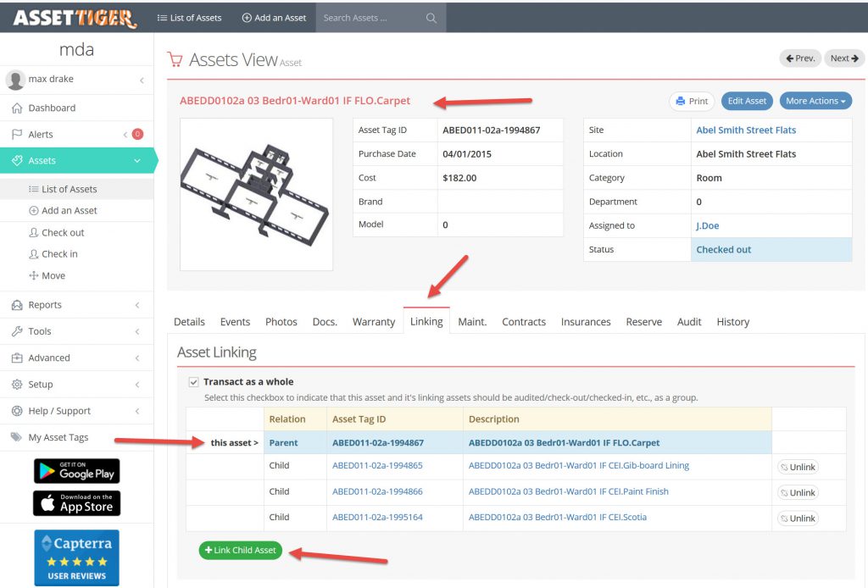Click the Capterra user reviews badge
The width and height of the screenshot is (868, 588).
(x=76, y=557)
